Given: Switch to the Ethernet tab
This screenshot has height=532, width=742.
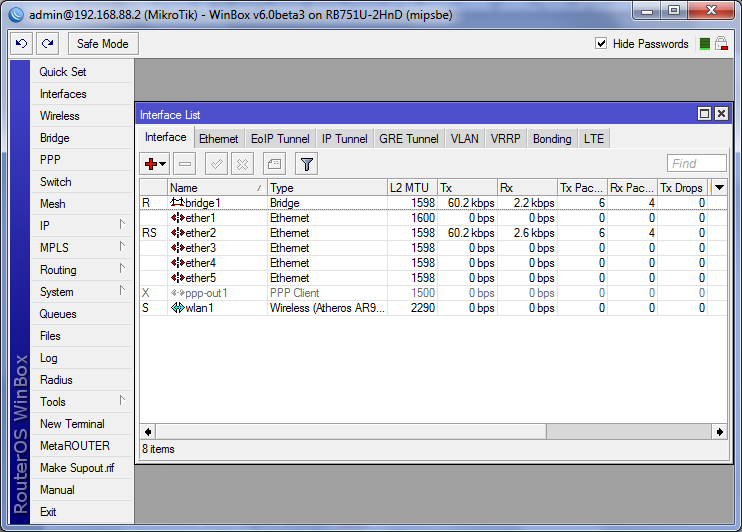Looking at the screenshot, I should 219,139.
